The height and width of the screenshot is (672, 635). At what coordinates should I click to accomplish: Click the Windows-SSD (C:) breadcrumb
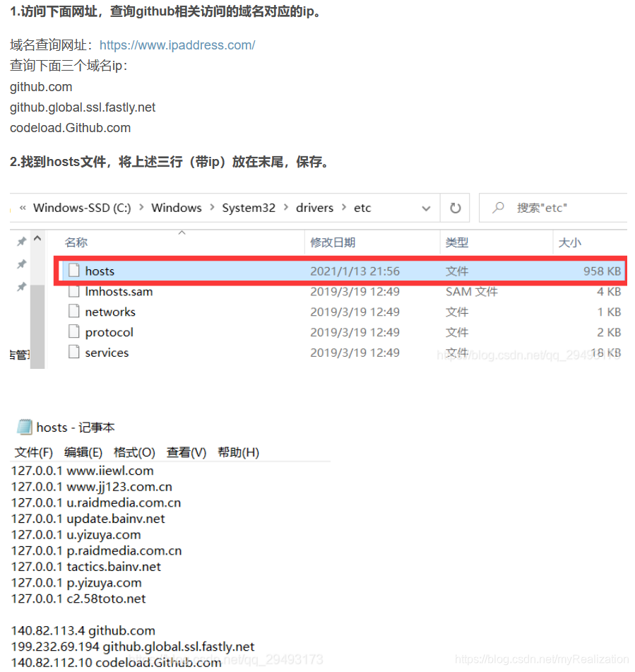point(82,208)
